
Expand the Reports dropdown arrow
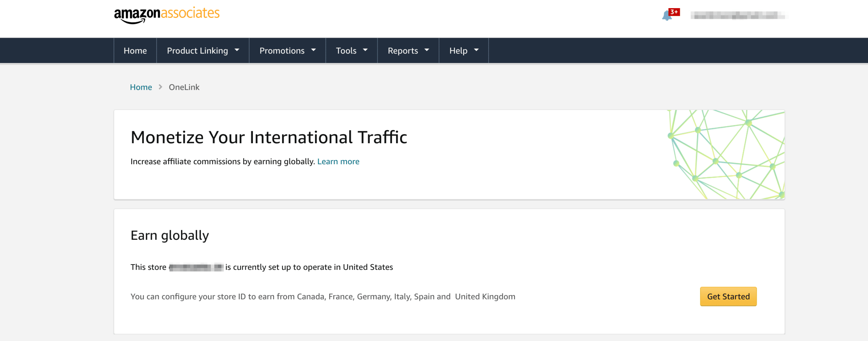click(427, 50)
